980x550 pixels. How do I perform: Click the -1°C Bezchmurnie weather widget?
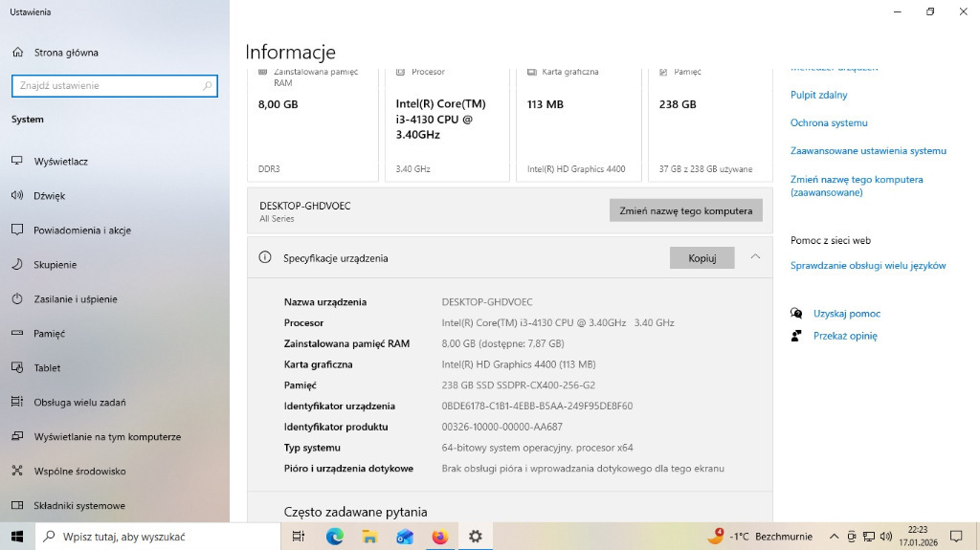[x=760, y=537]
